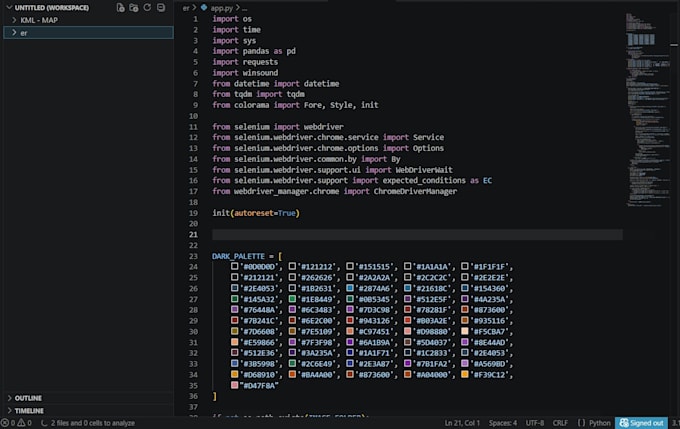Click CRLF end-of-line status item
Image resolution: width=680 pixels, height=429 pixels.
(x=560, y=422)
